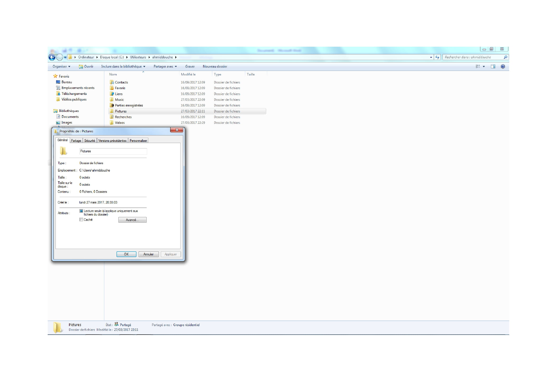Image resolution: width=555 pixels, height=392 pixels.
Task: Switch to 'Versions précédentes' tab
Action: (112, 141)
